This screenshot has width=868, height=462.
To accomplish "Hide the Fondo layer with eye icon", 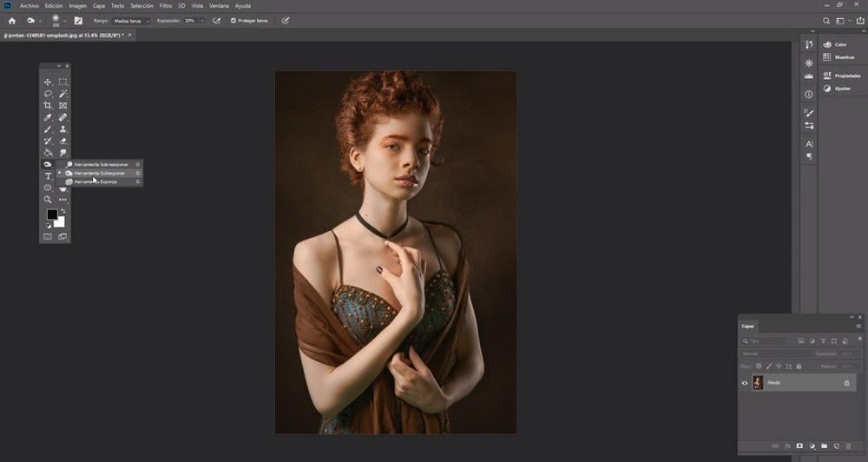I will [x=745, y=383].
